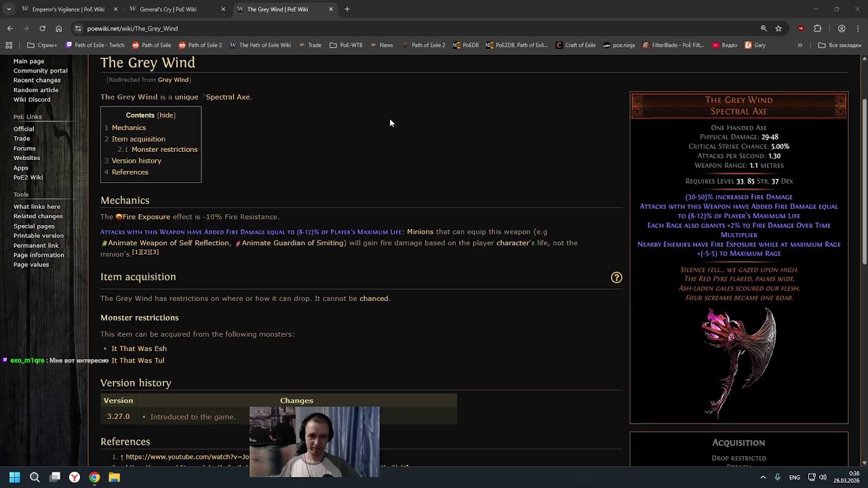Open Yandex browser from taskbar

[75, 477]
